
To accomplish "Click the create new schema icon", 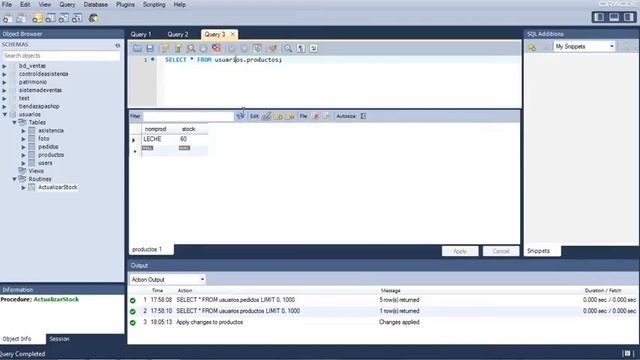I will pyautogui.click(x=37, y=18).
